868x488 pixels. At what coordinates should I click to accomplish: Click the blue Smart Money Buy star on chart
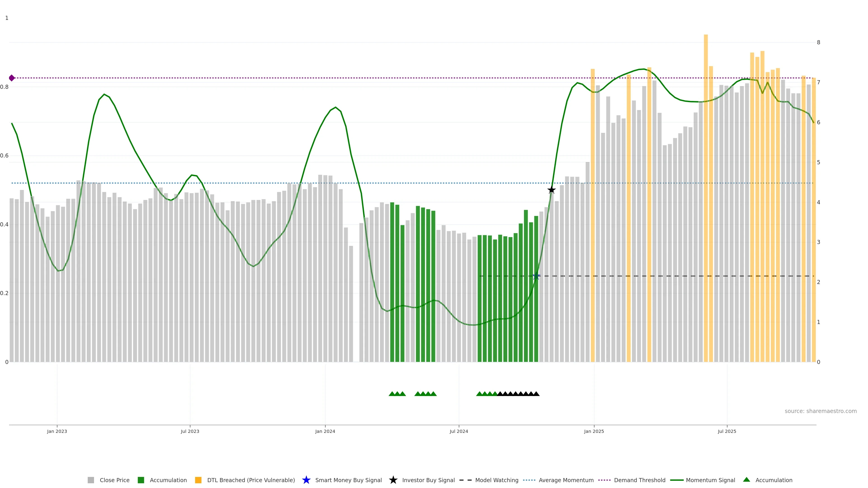click(x=536, y=277)
